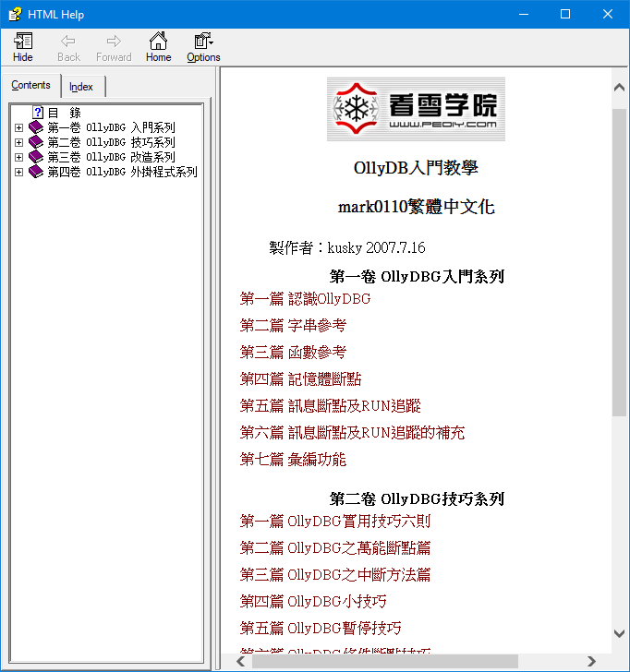Click the horizontal scrollbar right arrow
Viewport: 630px width, 672px height.
coord(591,661)
